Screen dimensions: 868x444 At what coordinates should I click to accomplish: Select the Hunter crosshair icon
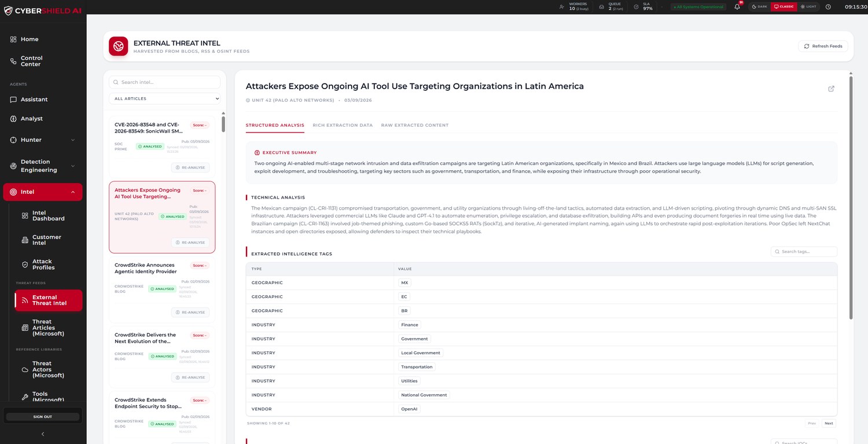click(13, 140)
